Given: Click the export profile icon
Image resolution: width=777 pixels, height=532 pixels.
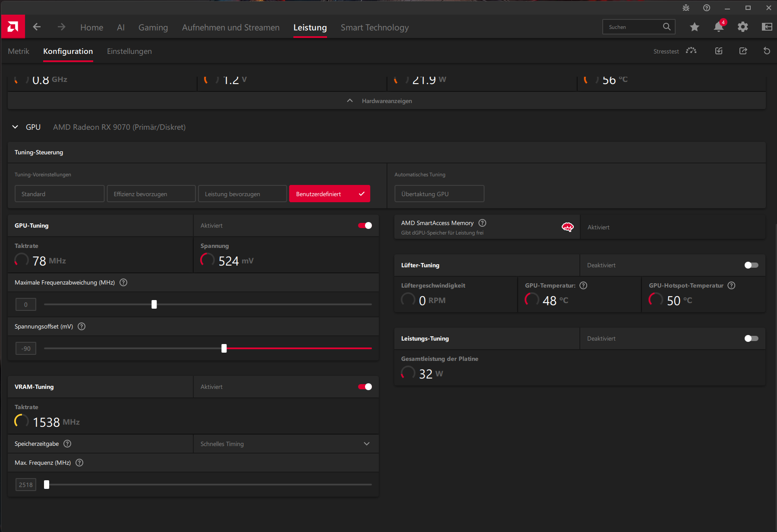Looking at the screenshot, I should tap(743, 51).
